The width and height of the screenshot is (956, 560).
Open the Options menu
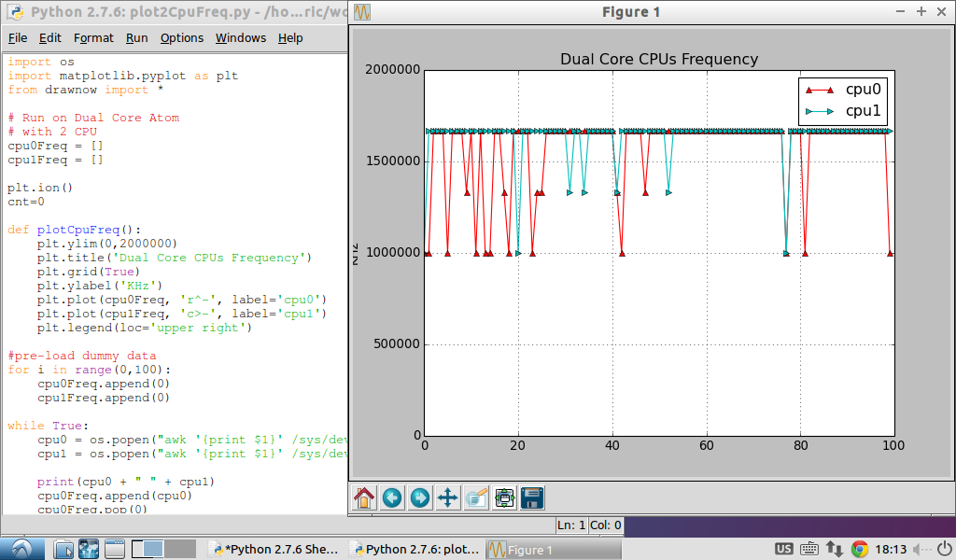[x=182, y=37]
